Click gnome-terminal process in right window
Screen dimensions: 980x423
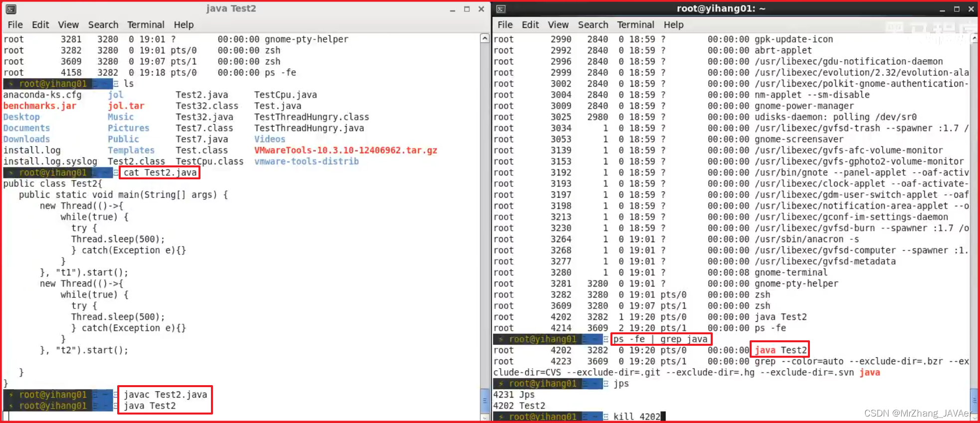click(x=791, y=272)
